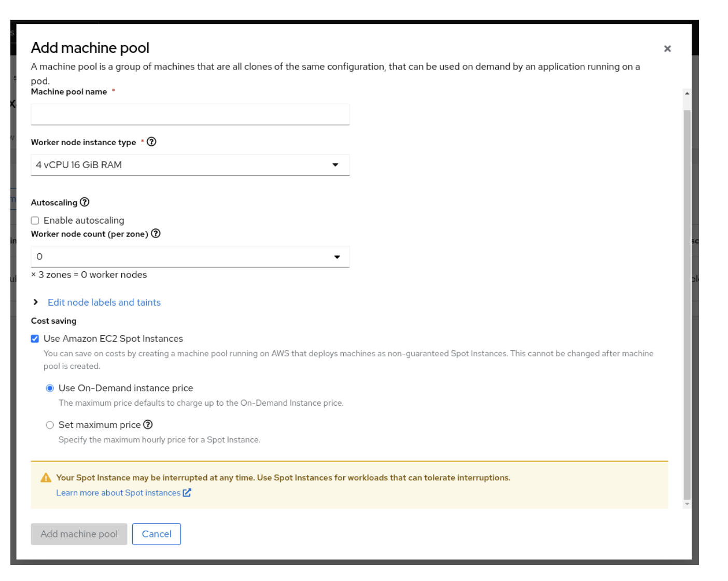Click the Add machine pool button
The width and height of the screenshot is (728, 581).
79,534
